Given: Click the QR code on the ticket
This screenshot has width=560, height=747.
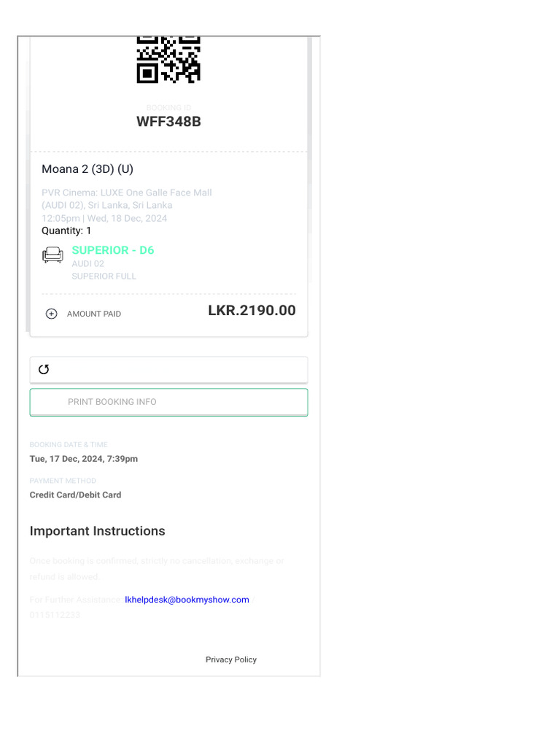Looking at the screenshot, I should click(168, 60).
